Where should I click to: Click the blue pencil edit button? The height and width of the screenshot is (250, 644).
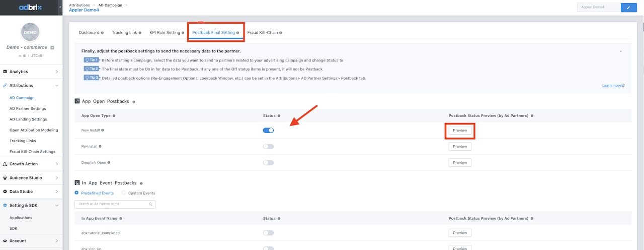628,8
